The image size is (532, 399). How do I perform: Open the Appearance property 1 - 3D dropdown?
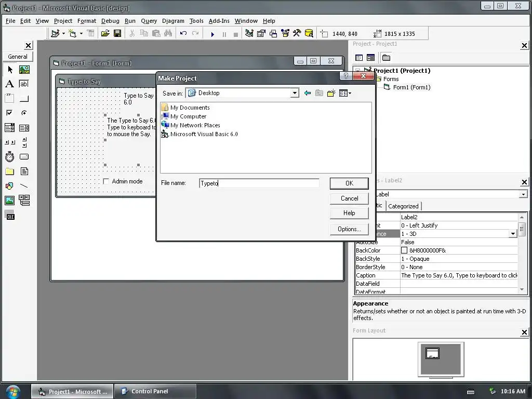click(x=513, y=234)
